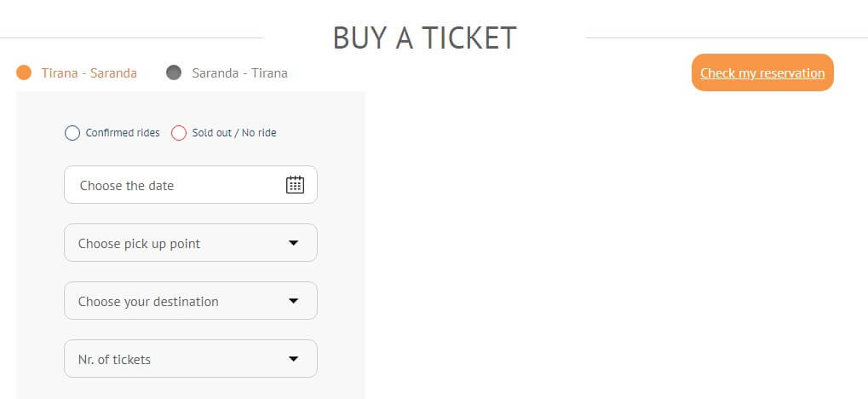The width and height of the screenshot is (868, 399).
Task: Click the destination dropdown arrow icon
Action: click(x=294, y=301)
